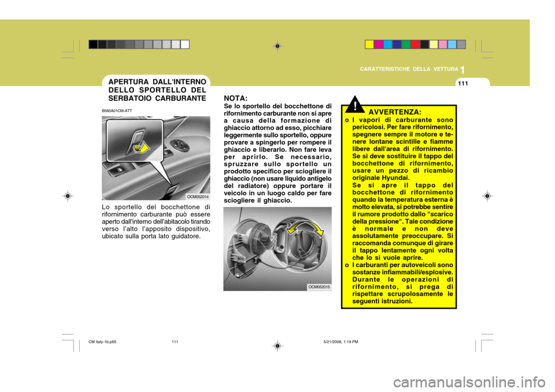Screen dimensions: 555x392
Task: Click the yellow double-headed arrow on the fuel cap
Action: tap(305, 228)
